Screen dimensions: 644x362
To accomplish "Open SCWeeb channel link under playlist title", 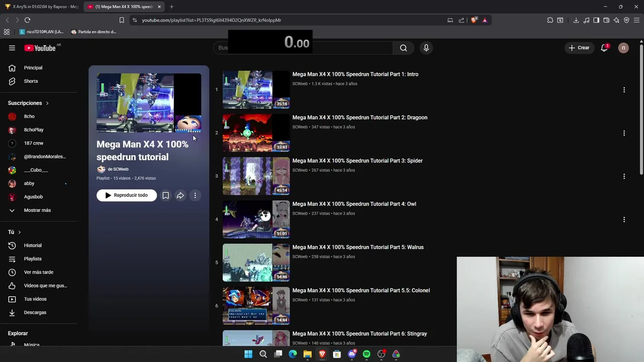I will point(118,169).
